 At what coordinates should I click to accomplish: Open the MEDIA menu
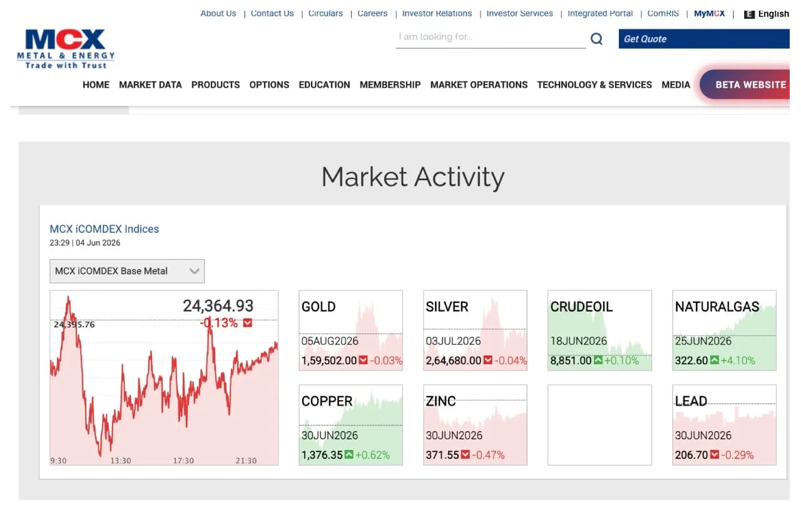676,84
